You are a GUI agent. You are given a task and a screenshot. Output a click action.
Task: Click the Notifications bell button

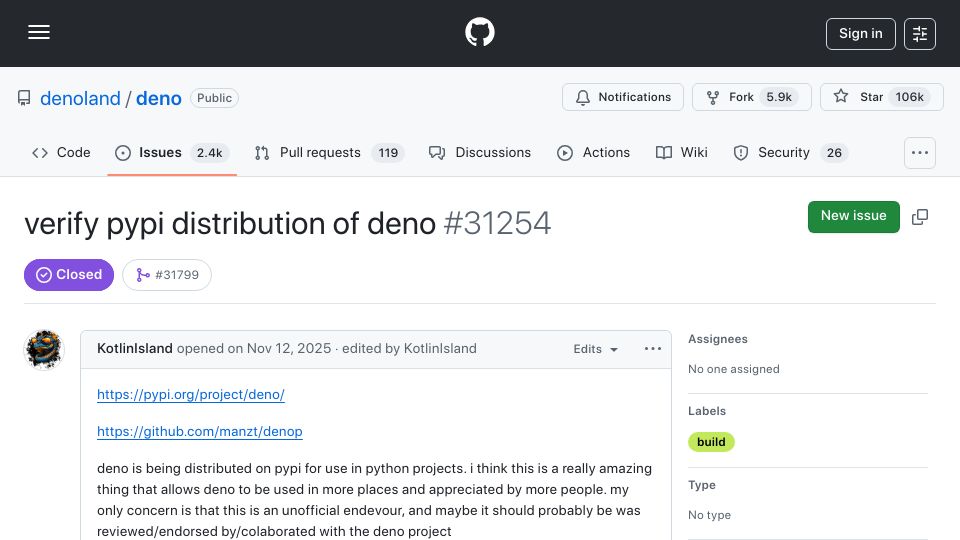(623, 97)
